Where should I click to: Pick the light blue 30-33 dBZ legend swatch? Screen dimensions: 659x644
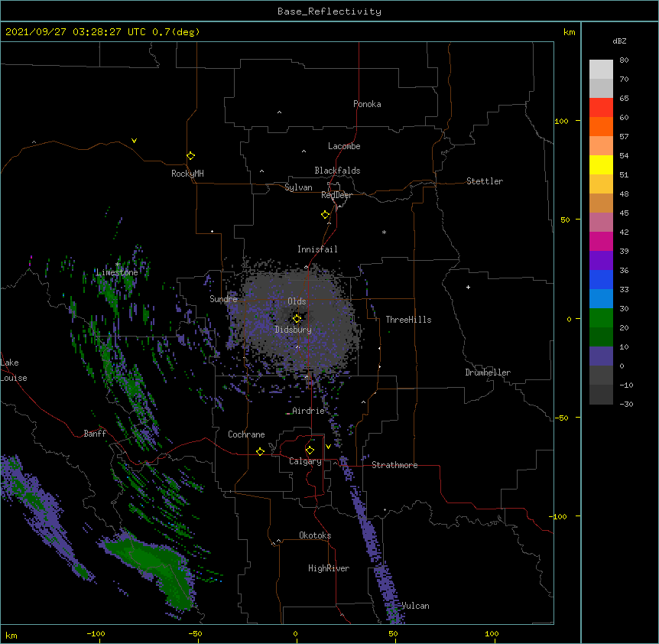(601, 299)
